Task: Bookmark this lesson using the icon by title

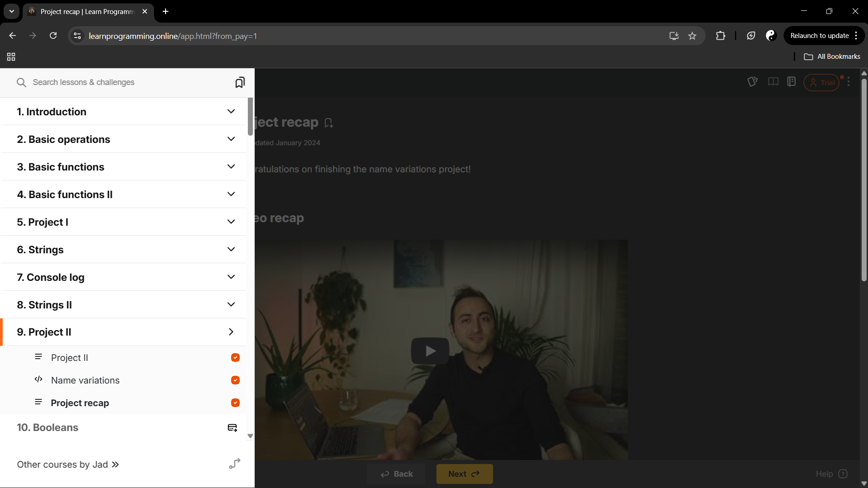Action: 329,123
